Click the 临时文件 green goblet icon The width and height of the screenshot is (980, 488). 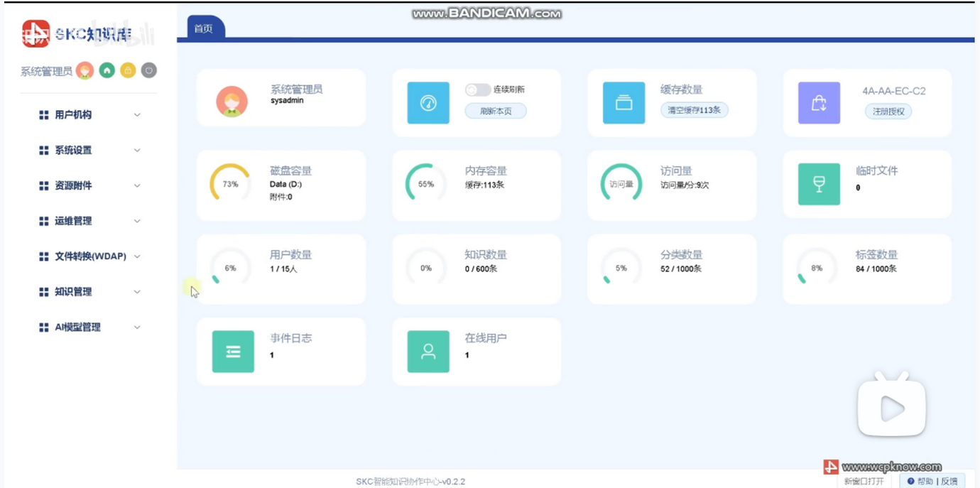click(819, 185)
